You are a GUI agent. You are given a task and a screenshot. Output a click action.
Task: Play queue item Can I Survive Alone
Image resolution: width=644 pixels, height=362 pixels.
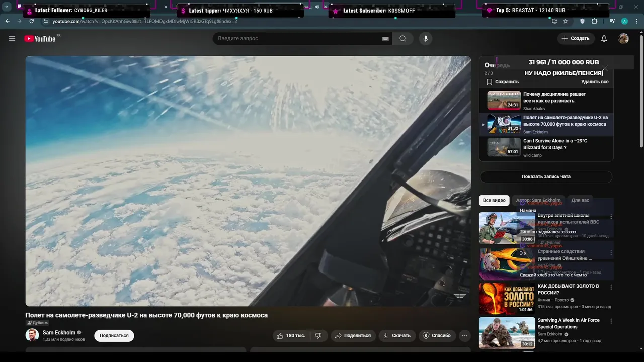coord(546,148)
